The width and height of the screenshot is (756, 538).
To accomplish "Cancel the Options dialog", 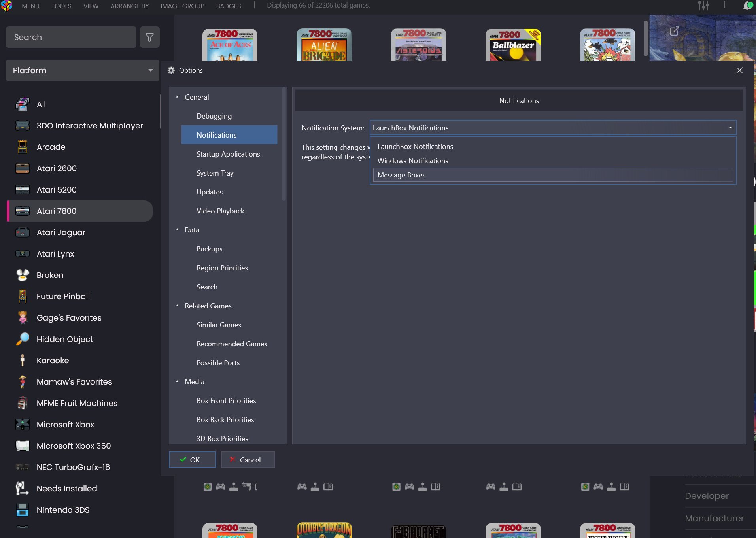I will tap(248, 460).
